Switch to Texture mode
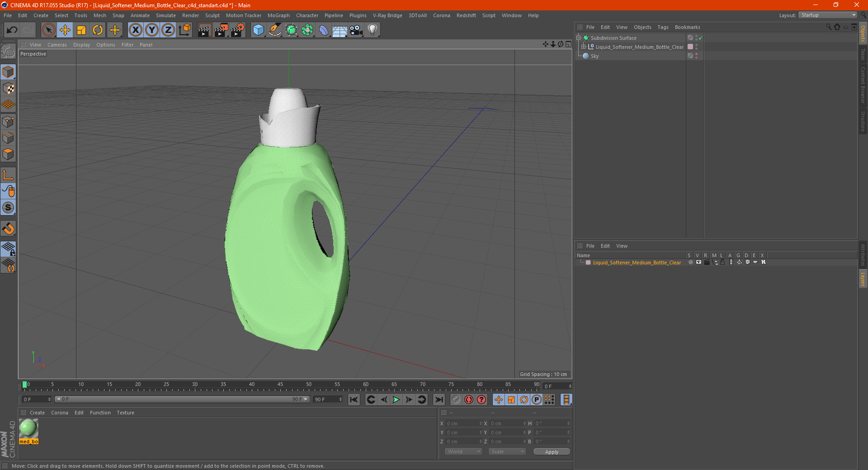This screenshot has height=470, width=868. point(8,89)
